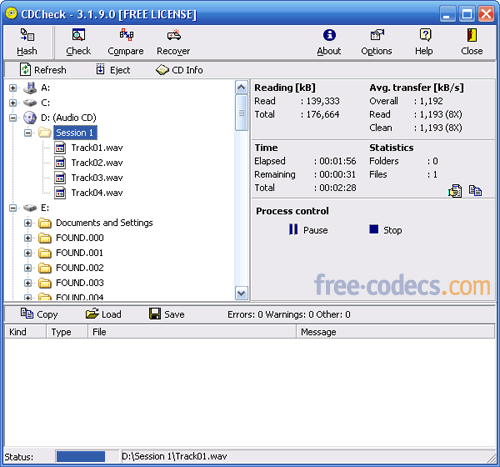The height and width of the screenshot is (467, 500).
Task: Open the Hash tool
Action: (27, 42)
